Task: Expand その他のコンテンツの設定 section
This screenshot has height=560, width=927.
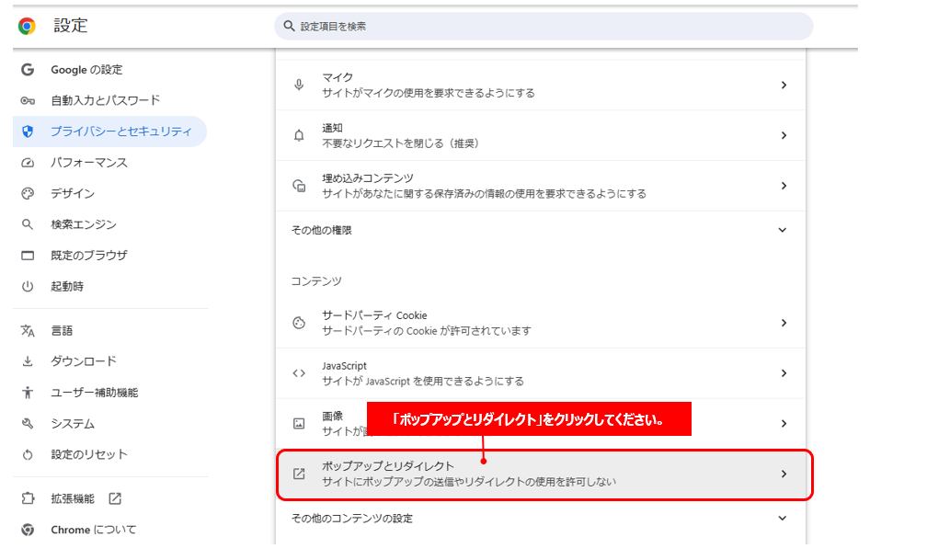Action: coord(783,519)
